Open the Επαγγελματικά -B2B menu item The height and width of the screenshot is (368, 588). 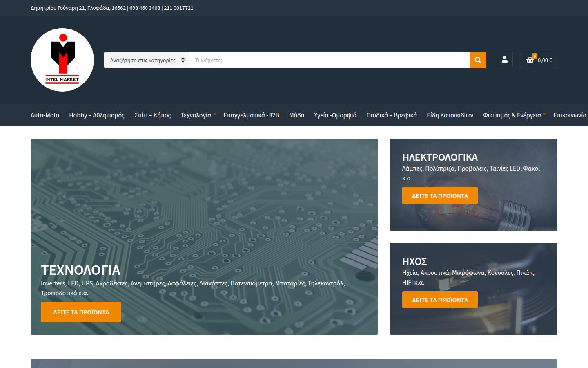(252, 115)
